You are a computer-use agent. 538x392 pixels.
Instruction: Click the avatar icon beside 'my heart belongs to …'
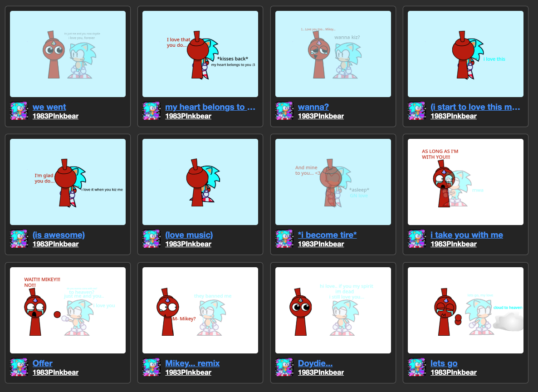point(152,111)
